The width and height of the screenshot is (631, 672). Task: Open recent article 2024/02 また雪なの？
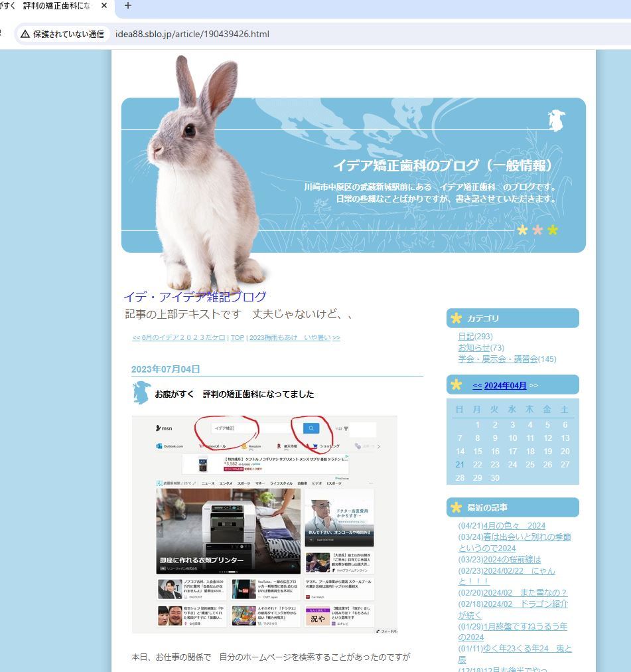[x=526, y=593]
